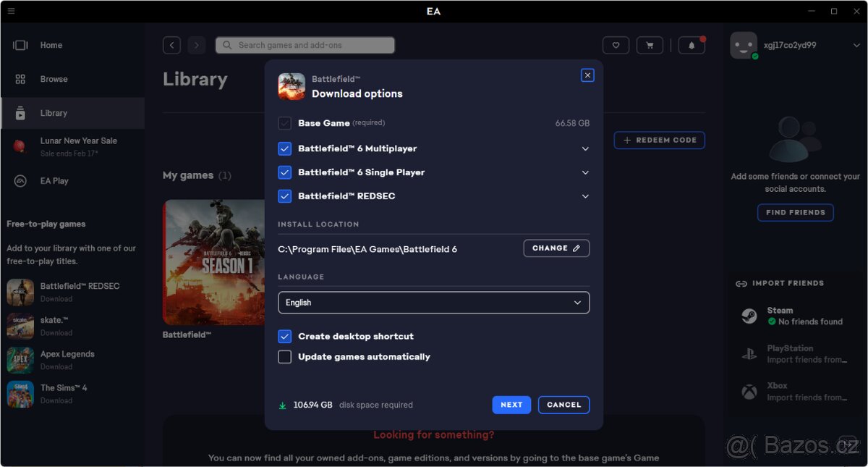This screenshot has height=467, width=868.
Task: Open the hamburger menu icon
Action: 11,11
